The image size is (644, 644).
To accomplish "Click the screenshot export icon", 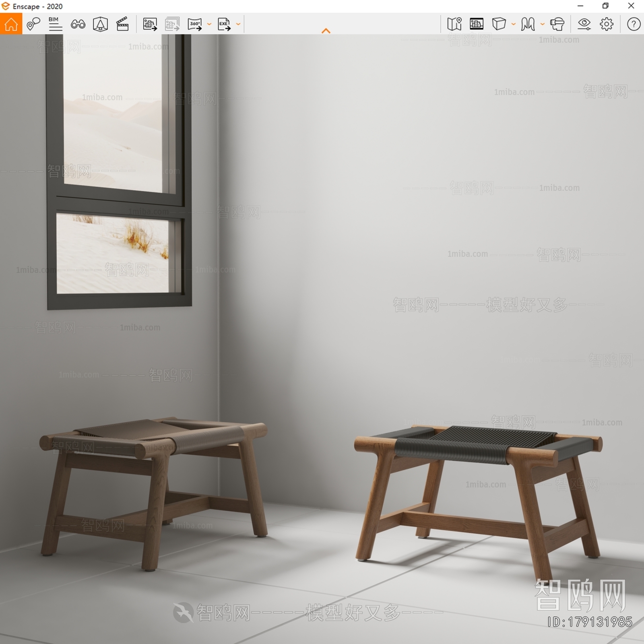I will tap(150, 24).
